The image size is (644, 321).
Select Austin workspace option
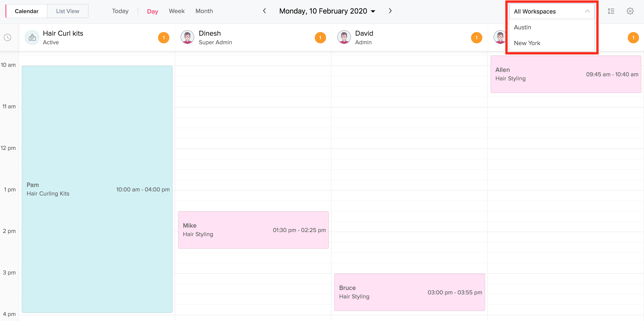pos(522,27)
